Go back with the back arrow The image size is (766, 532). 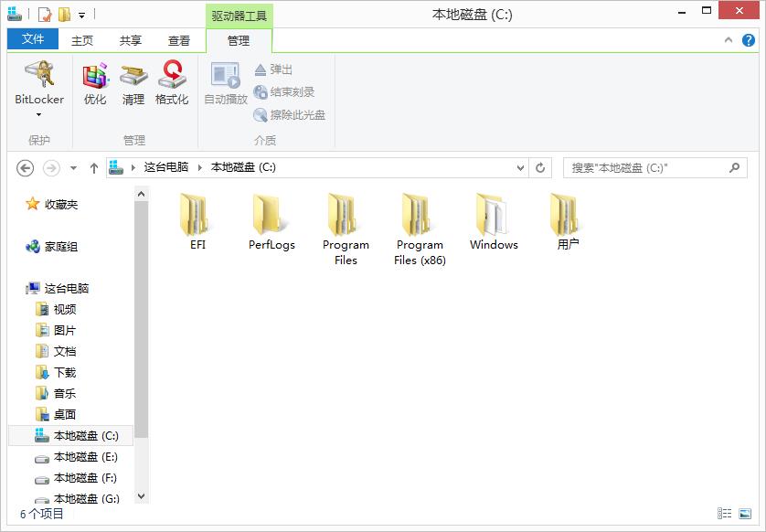coord(25,168)
